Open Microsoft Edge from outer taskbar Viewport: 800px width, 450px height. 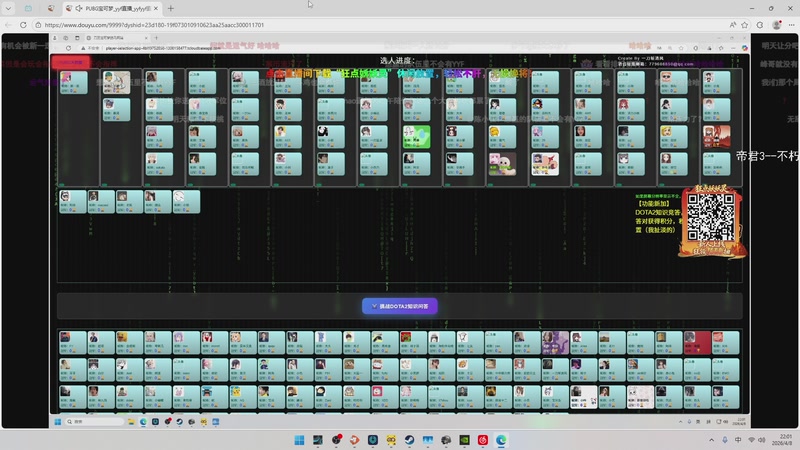501,440
